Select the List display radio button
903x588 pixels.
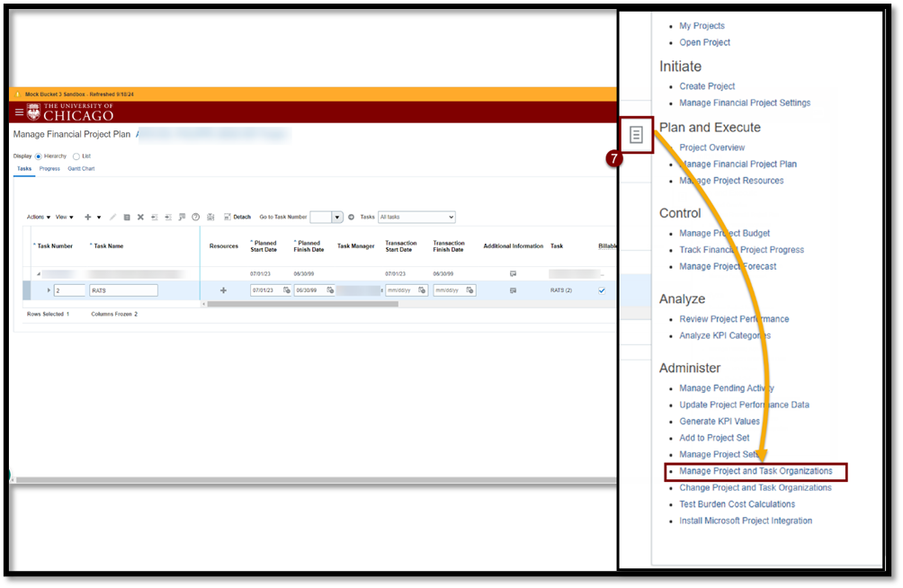[76, 156]
